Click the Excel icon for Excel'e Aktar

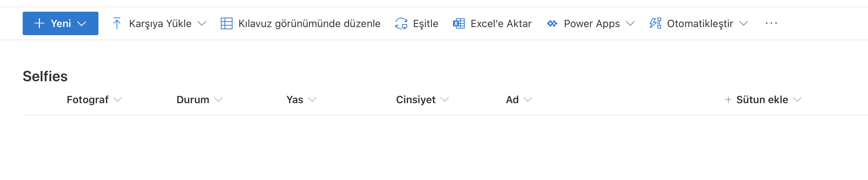(x=459, y=23)
